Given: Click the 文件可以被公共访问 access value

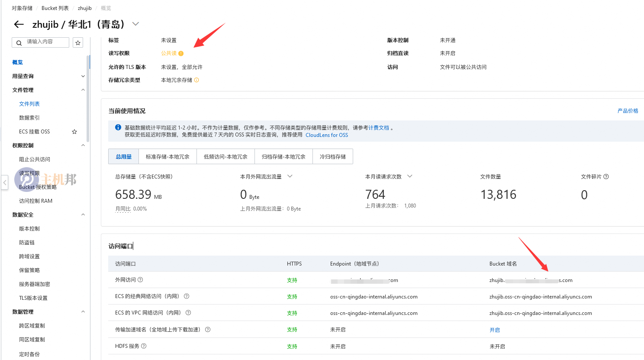Looking at the screenshot, I should [463, 67].
